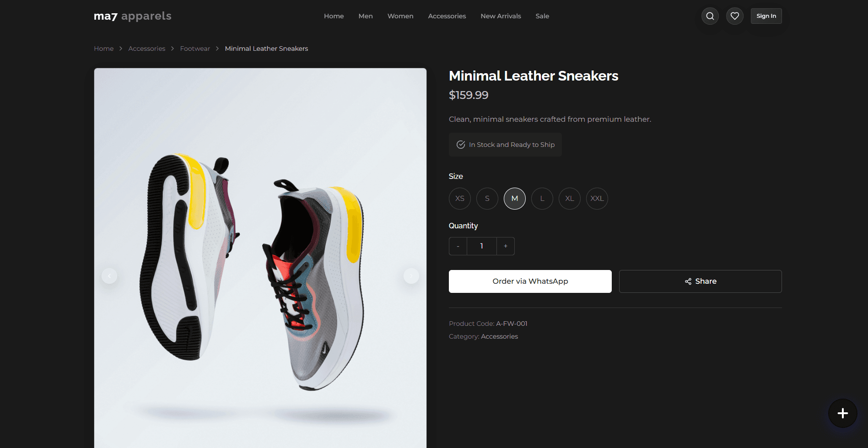Increase quantity with plus button
This screenshot has width=868, height=448.
click(x=506, y=246)
